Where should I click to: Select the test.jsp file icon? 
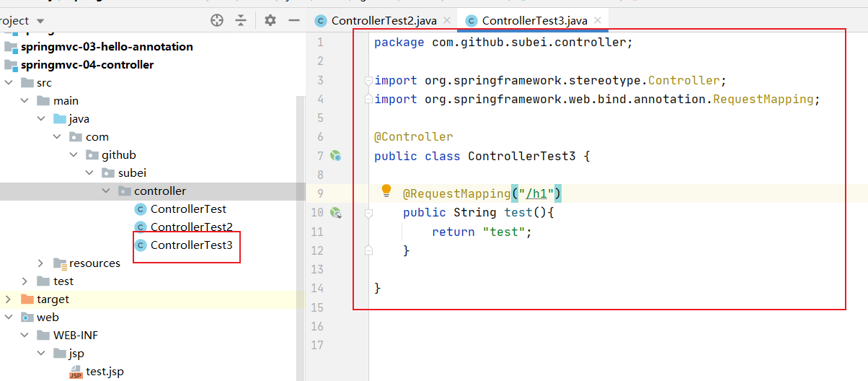(x=76, y=372)
